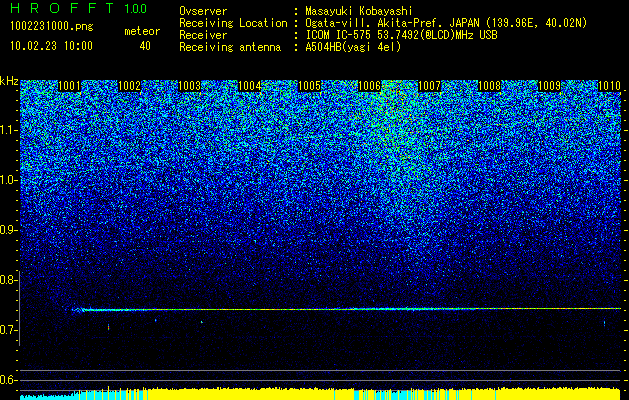Click the antenna value A504HB(yagi 4el)
Image resolution: width=629 pixels, height=400 pixels.
(x=353, y=47)
